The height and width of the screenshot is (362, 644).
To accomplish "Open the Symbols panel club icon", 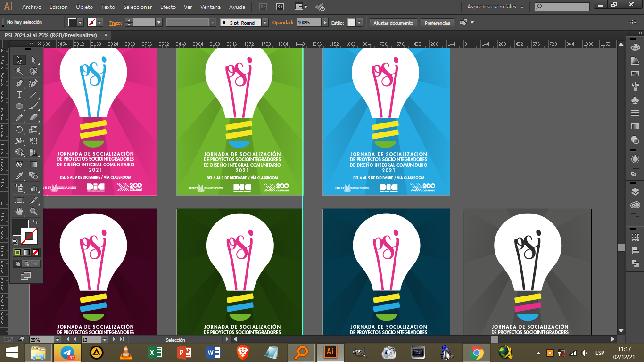I will pos(635,100).
